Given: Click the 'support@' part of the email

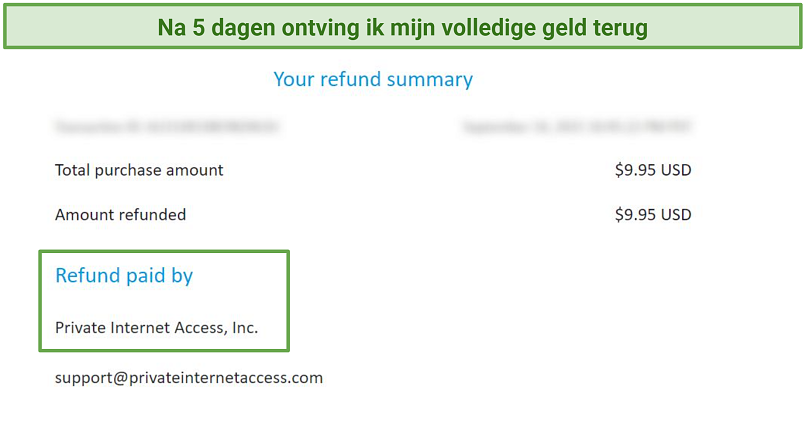Looking at the screenshot, I should [x=91, y=378].
